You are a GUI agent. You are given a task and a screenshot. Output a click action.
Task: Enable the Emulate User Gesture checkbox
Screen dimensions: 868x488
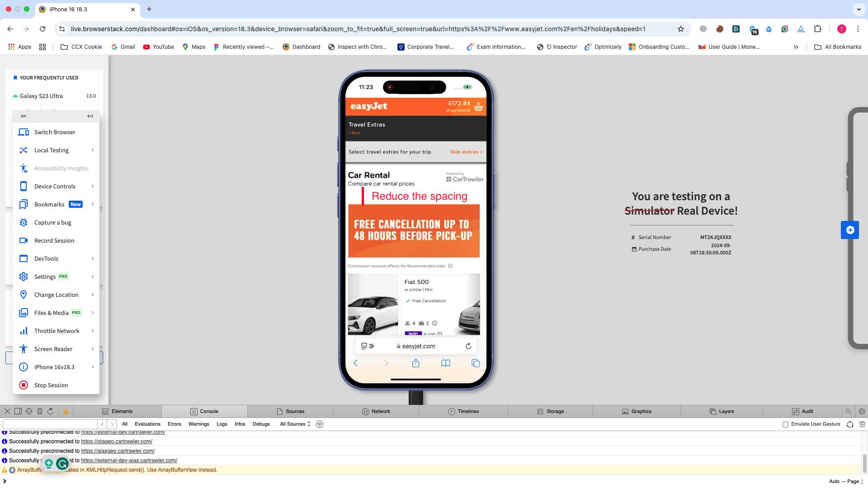click(785, 424)
